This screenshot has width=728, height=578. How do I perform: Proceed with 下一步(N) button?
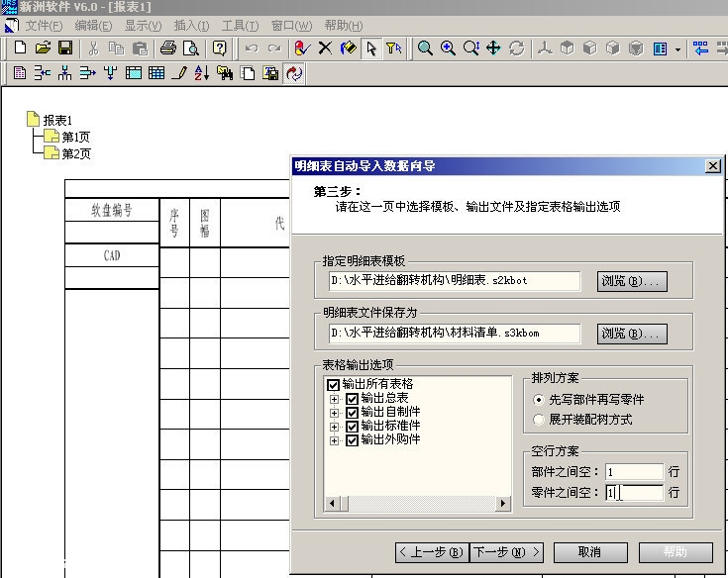click(506, 552)
